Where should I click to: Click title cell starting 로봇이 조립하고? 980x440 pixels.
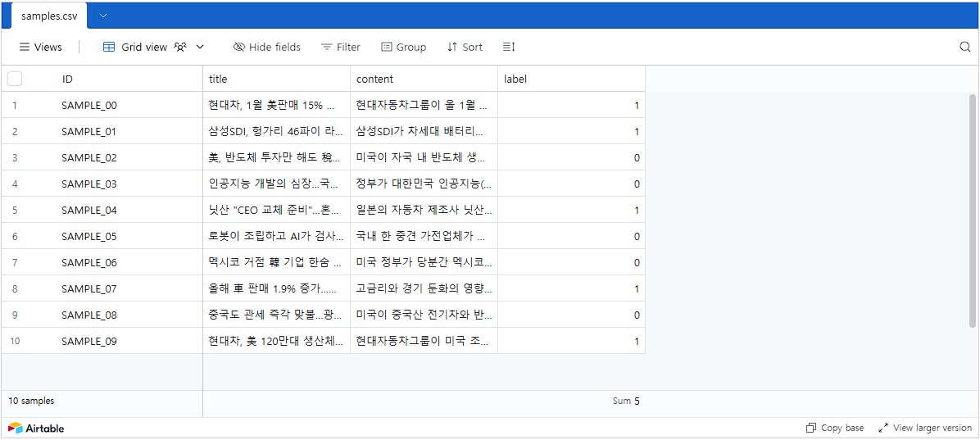pyautogui.click(x=276, y=237)
